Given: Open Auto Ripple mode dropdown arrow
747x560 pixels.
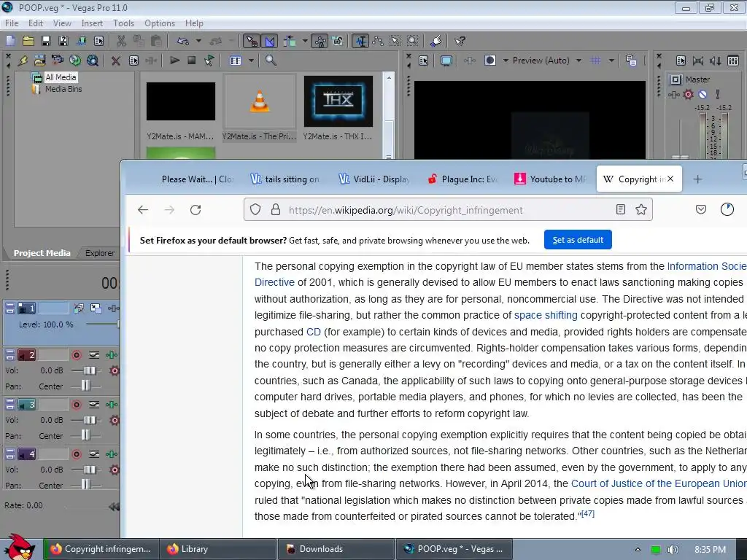Looking at the screenshot, I should pos(305,41).
